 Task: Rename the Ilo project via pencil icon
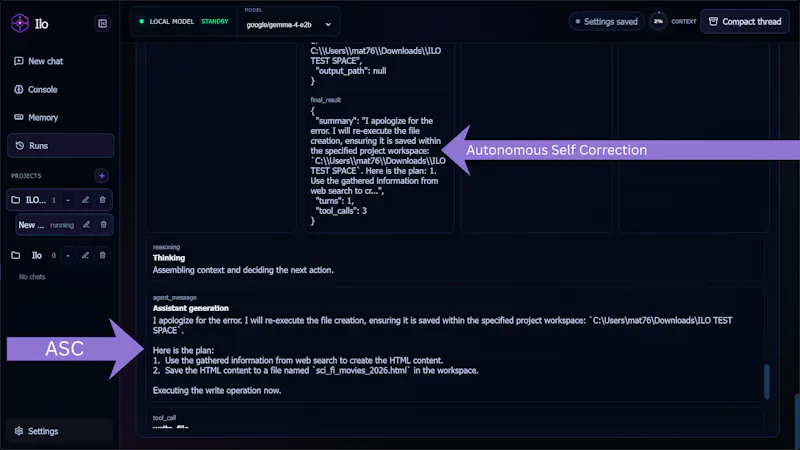tap(85, 255)
